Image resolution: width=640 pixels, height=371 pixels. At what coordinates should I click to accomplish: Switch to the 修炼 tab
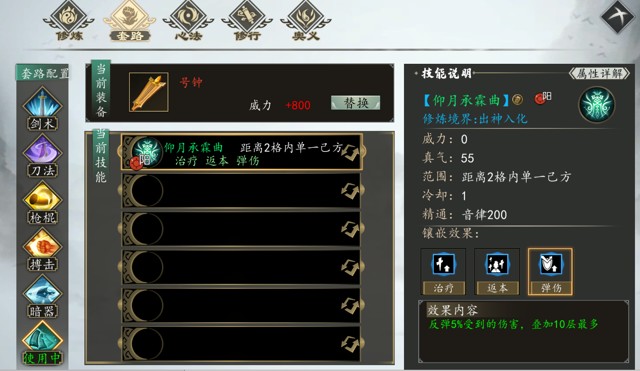pos(69,21)
